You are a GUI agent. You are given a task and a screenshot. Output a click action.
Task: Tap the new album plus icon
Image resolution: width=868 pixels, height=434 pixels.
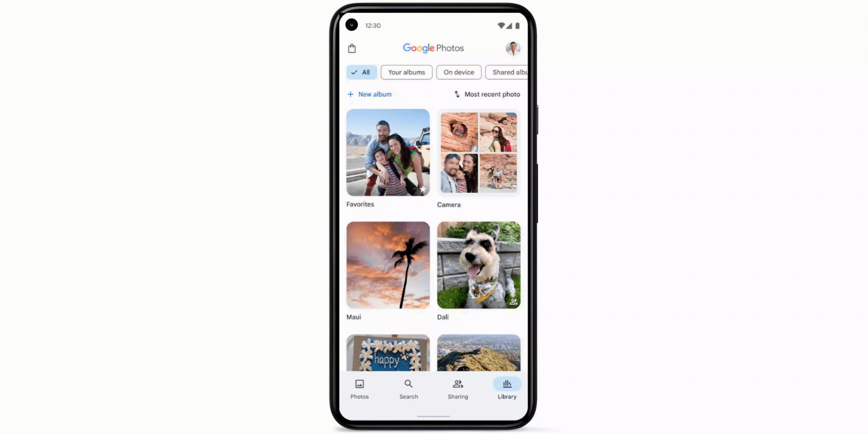[x=350, y=94]
